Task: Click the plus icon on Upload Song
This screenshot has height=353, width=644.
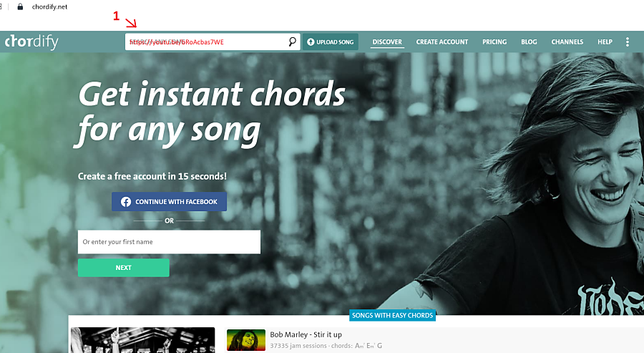Action: [311, 42]
